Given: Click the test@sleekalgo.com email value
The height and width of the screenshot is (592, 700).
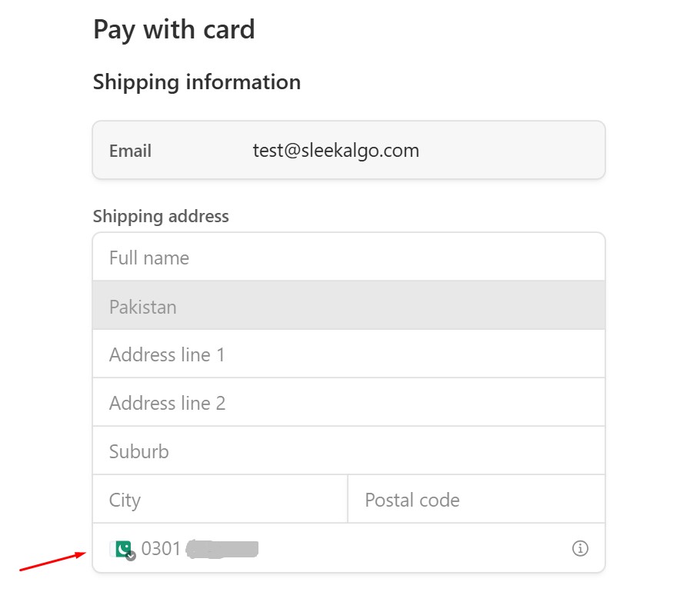Looking at the screenshot, I should pyautogui.click(x=336, y=150).
